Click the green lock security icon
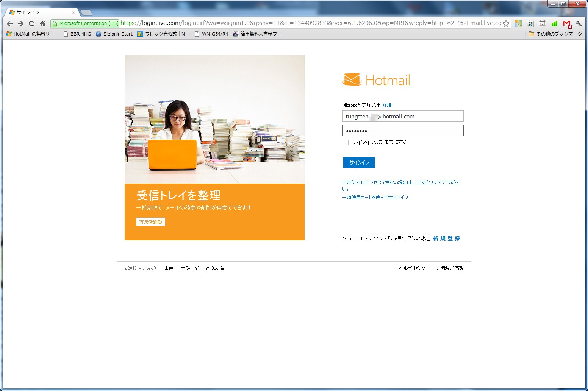Viewport: 588px width, 391px height. click(x=55, y=23)
